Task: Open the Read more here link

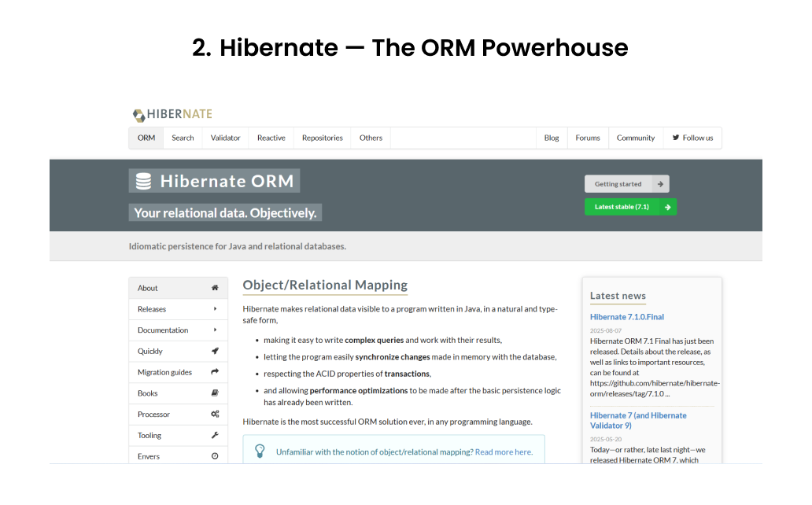Action: pyautogui.click(x=504, y=452)
